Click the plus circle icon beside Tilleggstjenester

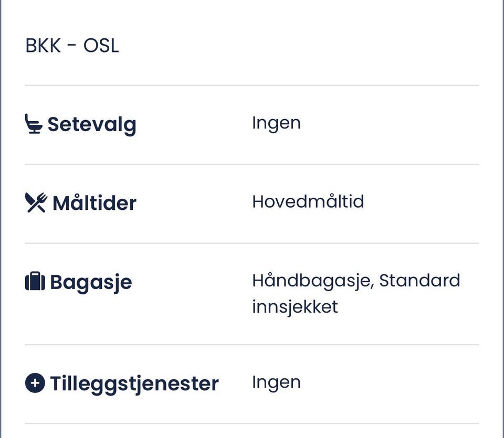(x=35, y=383)
